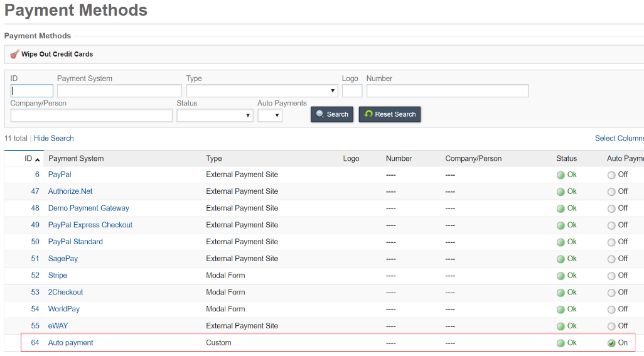
Task: Click ID number 52 link
Action: click(x=35, y=276)
